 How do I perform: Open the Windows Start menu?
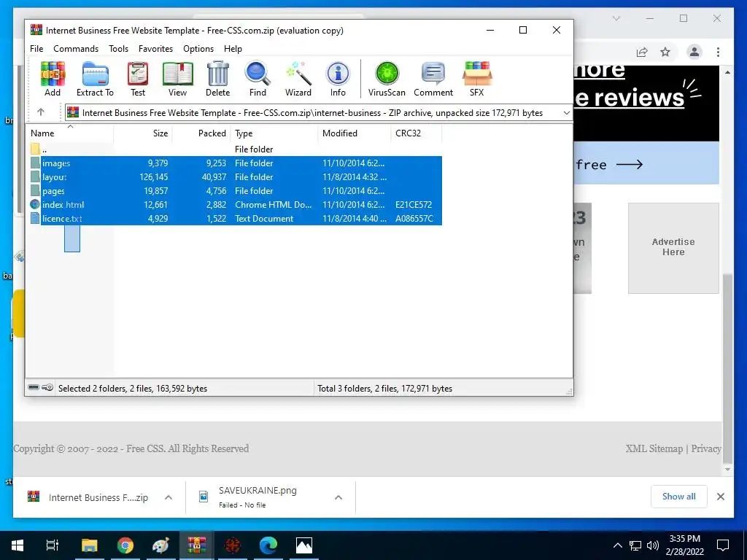point(18,545)
